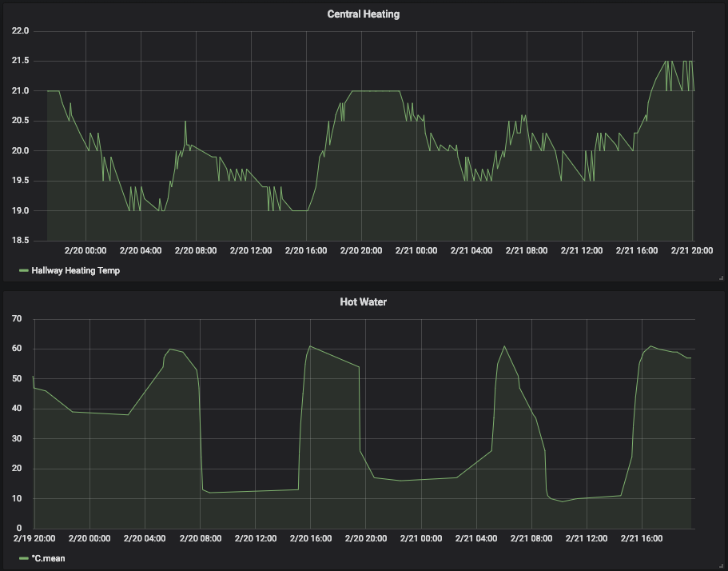Click the 20.5 axis label
This screenshot has height=571, width=728.
click(20, 121)
